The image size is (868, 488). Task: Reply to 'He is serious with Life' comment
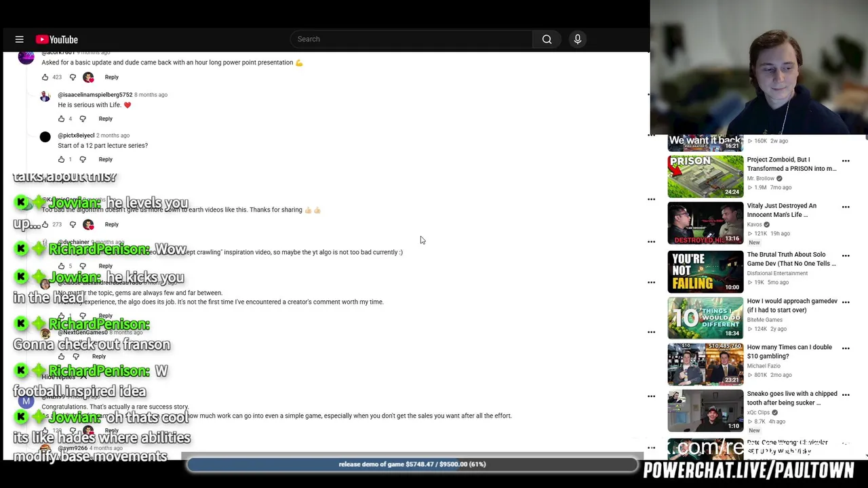[x=105, y=119]
